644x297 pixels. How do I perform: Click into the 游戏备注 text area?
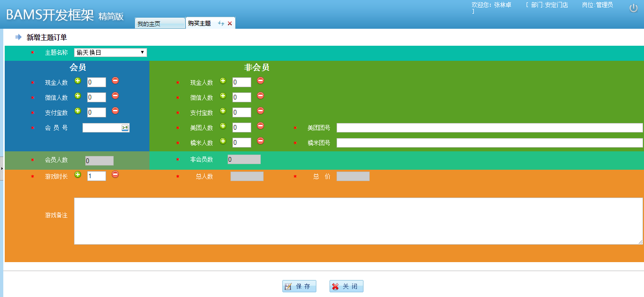358,221
